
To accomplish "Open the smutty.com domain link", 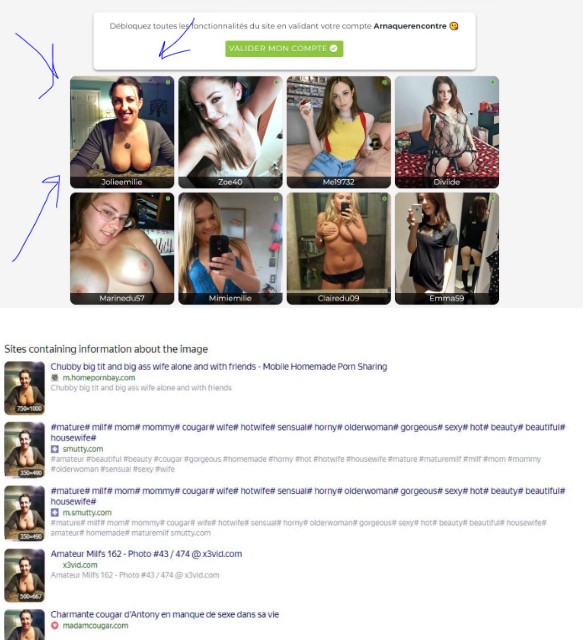I will (83, 449).
